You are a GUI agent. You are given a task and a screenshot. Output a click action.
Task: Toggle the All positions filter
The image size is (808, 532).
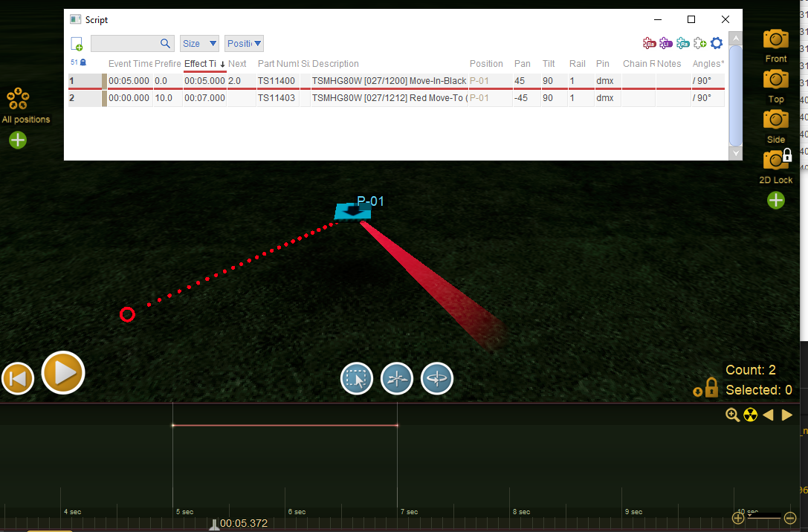point(18,99)
